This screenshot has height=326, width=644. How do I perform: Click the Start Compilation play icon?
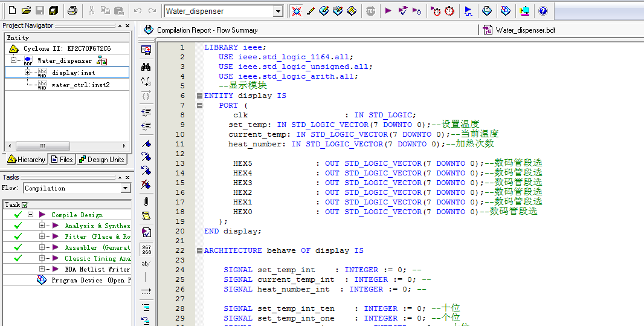coord(388,11)
